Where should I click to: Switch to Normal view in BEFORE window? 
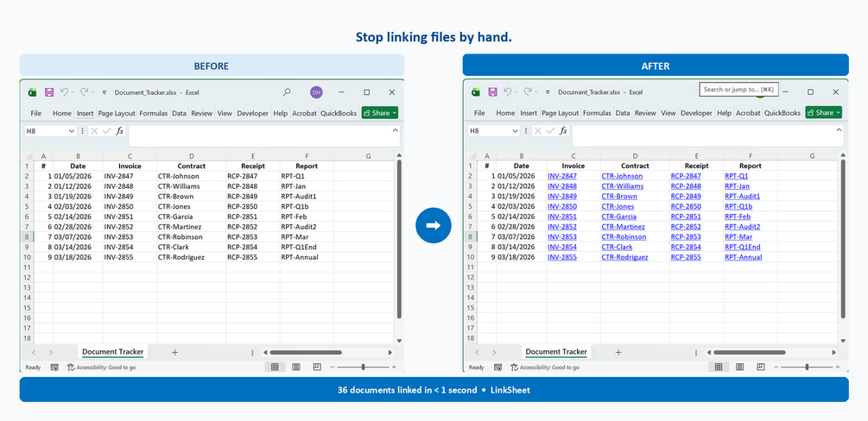275,367
